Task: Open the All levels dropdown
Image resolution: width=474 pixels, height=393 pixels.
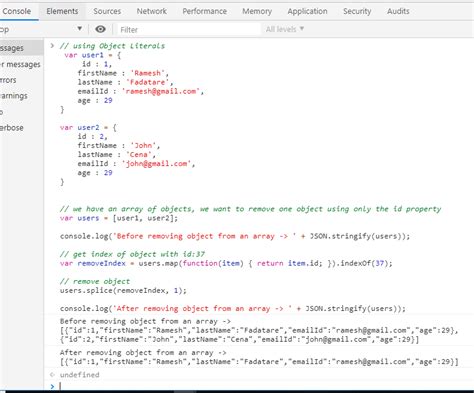Action: (285, 29)
